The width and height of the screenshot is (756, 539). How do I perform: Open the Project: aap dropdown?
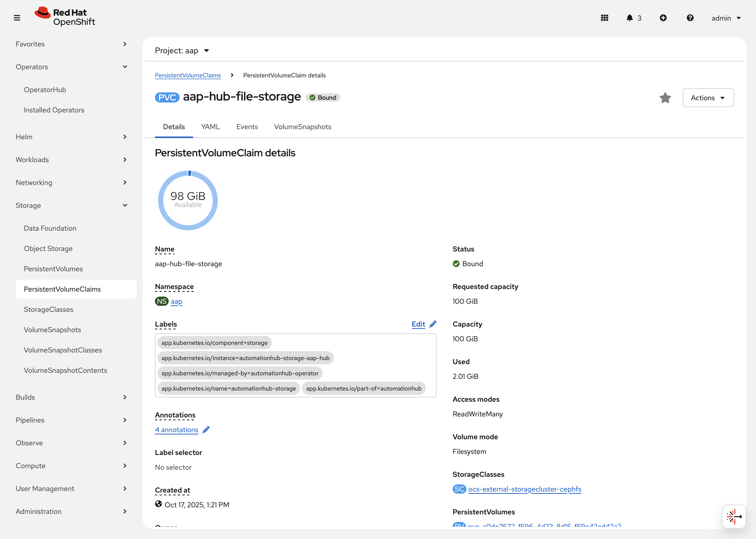(x=182, y=50)
